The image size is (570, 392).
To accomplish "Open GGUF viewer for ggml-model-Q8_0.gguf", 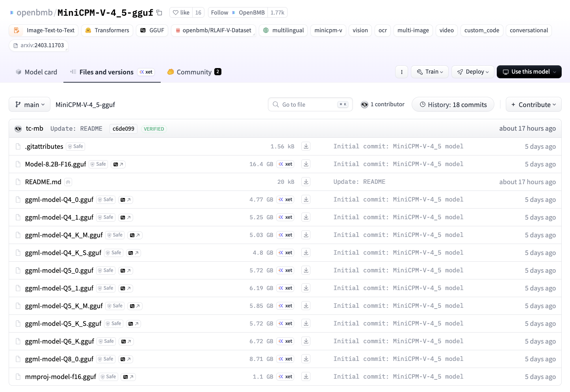I will pos(126,359).
